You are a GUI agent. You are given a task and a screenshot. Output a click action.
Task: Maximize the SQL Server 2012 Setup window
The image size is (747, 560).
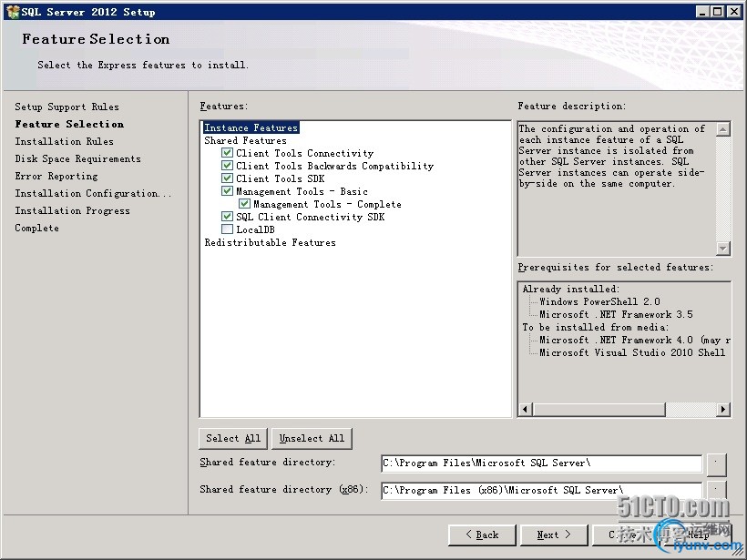pyautogui.click(x=718, y=12)
